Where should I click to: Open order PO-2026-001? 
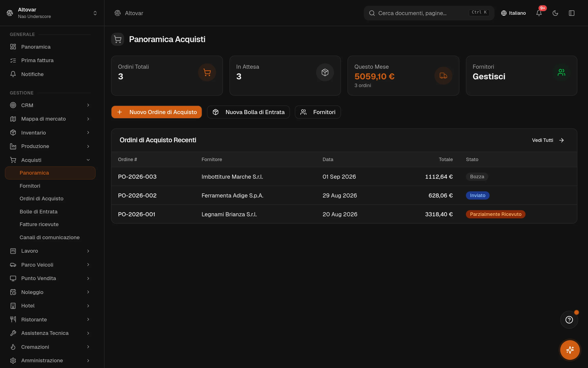[137, 214]
